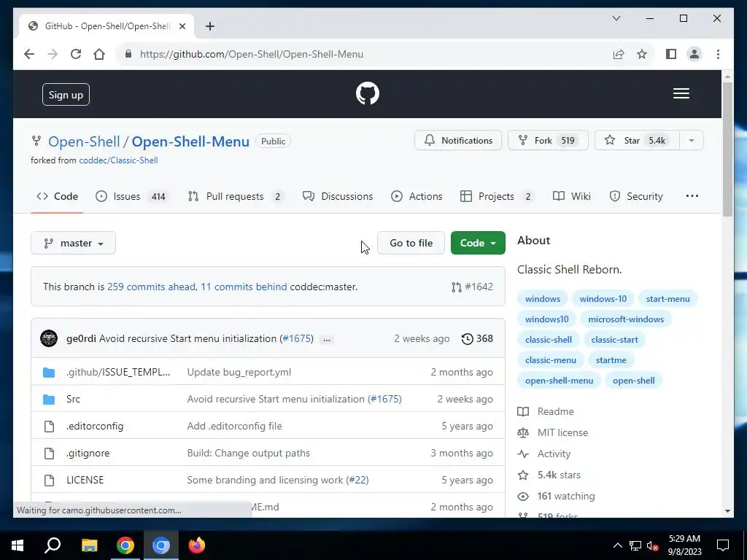Reload the page with the refresh icon

click(x=76, y=54)
